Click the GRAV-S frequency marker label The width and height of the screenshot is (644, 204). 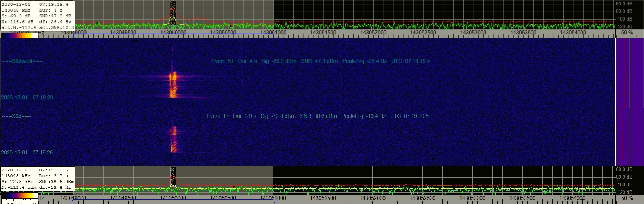point(173,177)
